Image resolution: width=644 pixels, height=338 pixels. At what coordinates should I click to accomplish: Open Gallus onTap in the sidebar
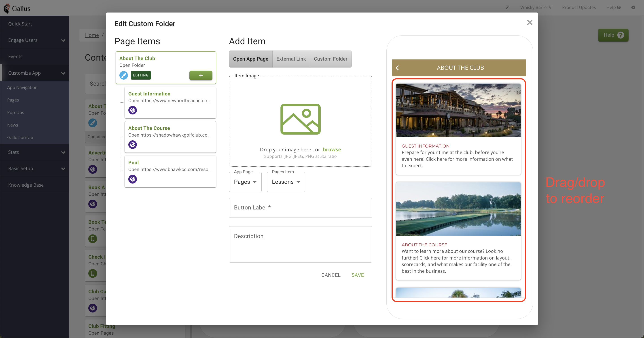pyautogui.click(x=35, y=137)
